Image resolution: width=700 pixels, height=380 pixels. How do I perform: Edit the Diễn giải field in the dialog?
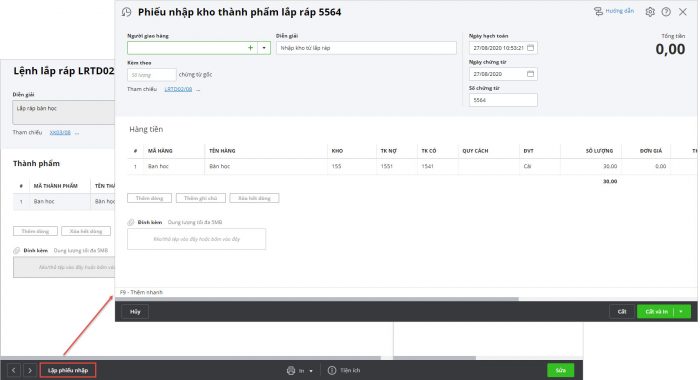click(x=366, y=48)
